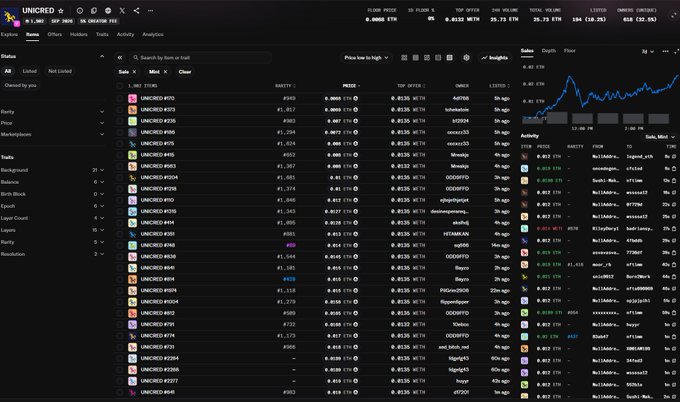Open owner ODD9FFD in UNICRED #1204 row
Screen dimensions: 680x402
pyautogui.click(x=457, y=177)
